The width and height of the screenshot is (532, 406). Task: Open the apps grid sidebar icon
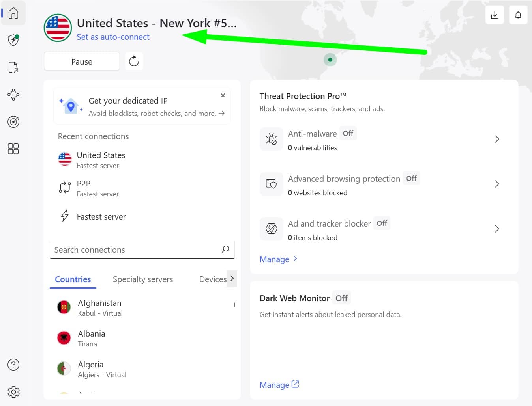13,149
